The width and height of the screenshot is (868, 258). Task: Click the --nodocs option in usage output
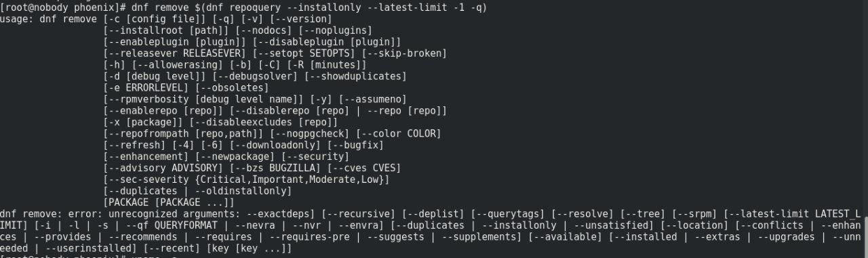pos(264,31)
